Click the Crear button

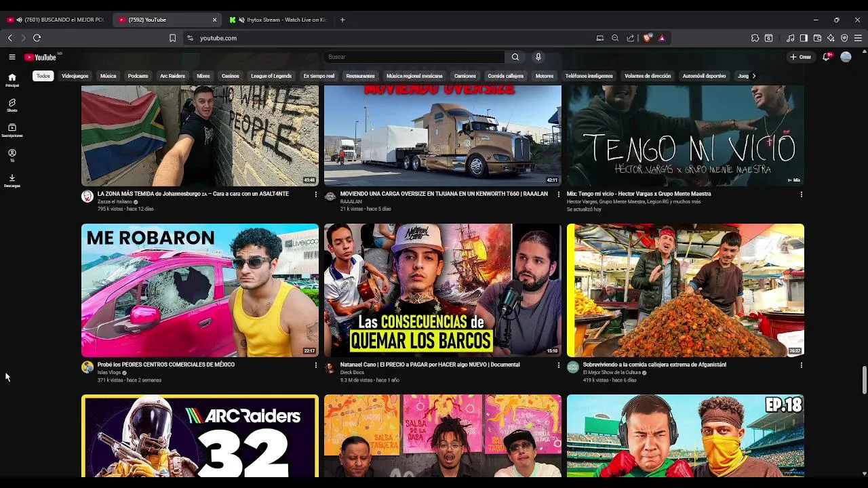[801, 57]
